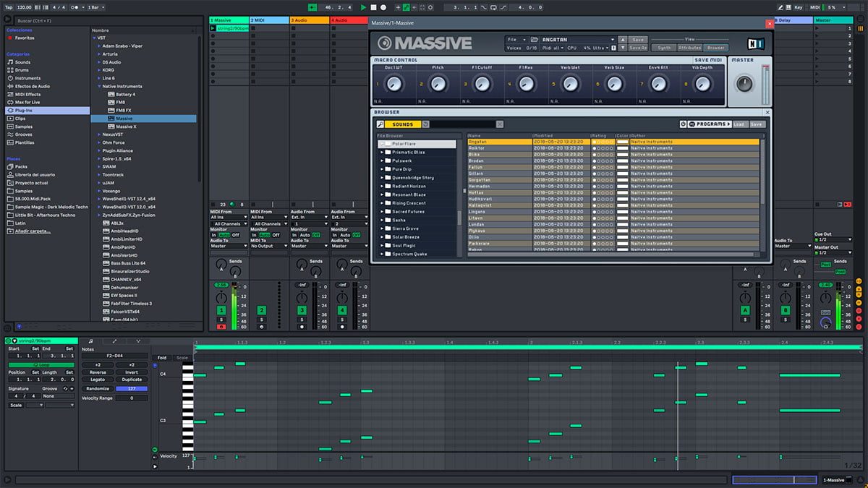This screenshot has width=868, height=488.
Task: Switch Massive to Synth view
Action: [663, 48]
